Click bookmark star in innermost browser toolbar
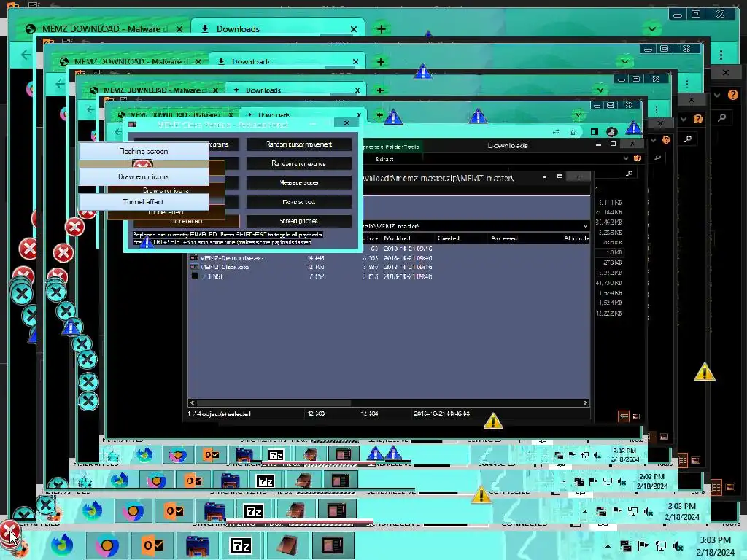 [573, 131]
